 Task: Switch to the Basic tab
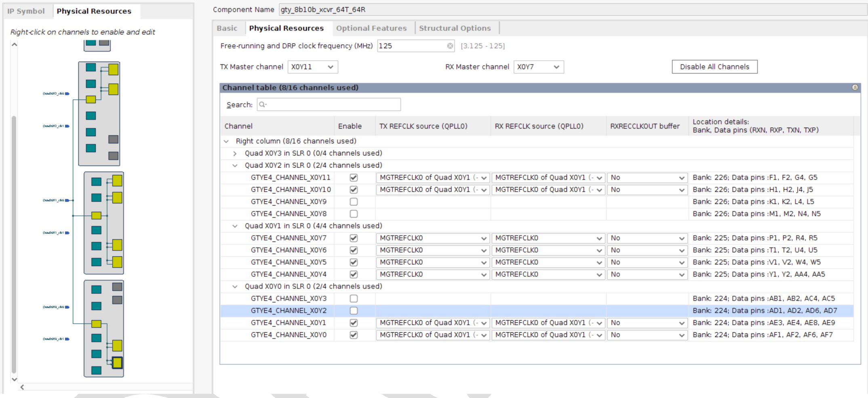coord(227,28)
